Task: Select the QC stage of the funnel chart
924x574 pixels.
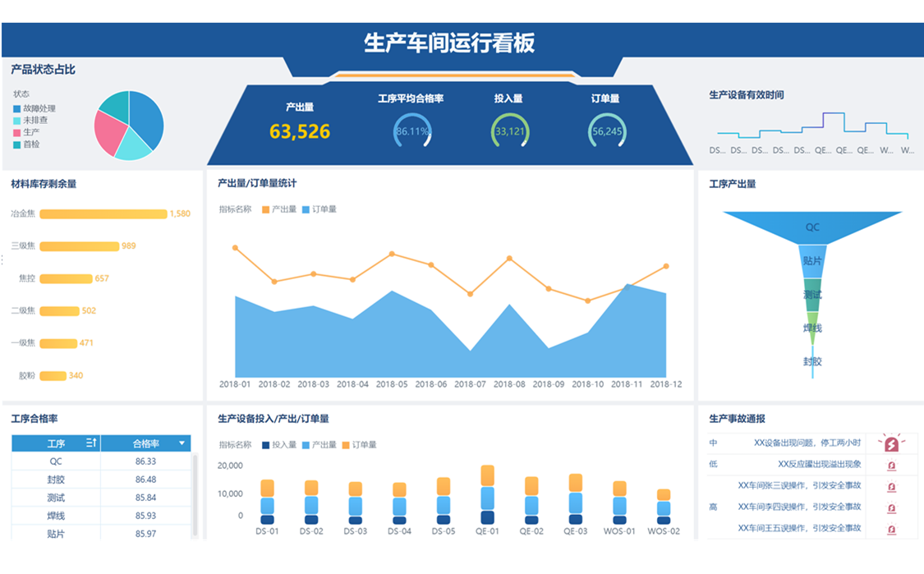Action: (x=811, y=227)
